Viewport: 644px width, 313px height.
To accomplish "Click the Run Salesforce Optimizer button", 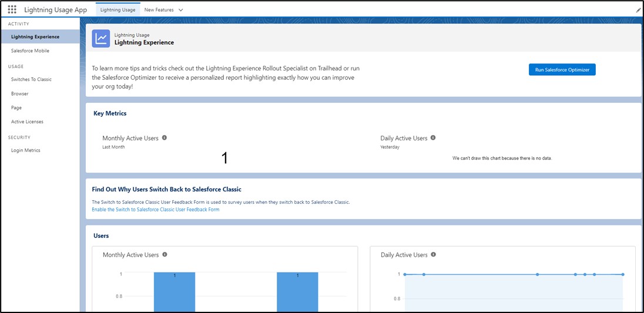I will pyautogui.click(x=562, y=70).
